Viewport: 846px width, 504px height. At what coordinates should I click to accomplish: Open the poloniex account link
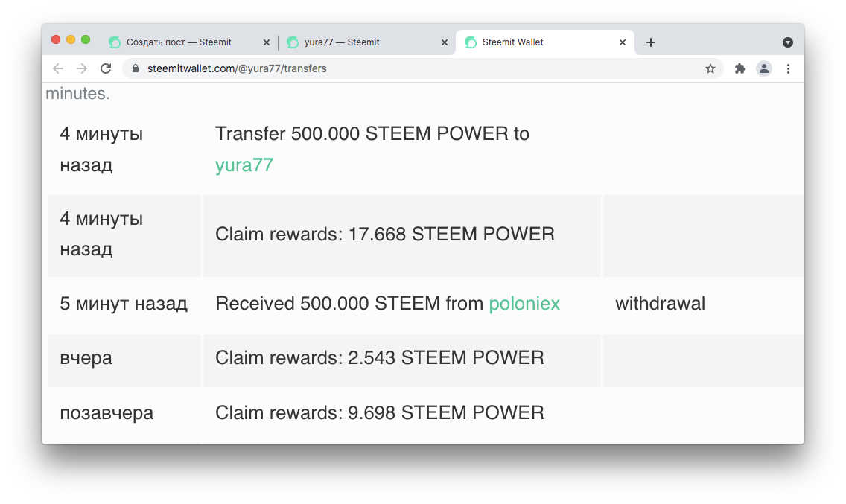point(524,303)
